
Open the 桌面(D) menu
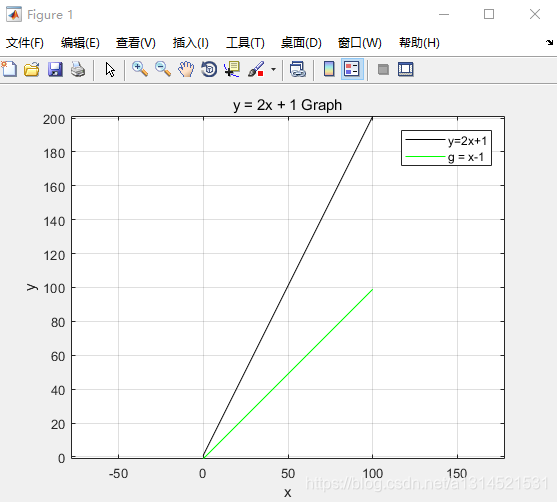(301, 43)
